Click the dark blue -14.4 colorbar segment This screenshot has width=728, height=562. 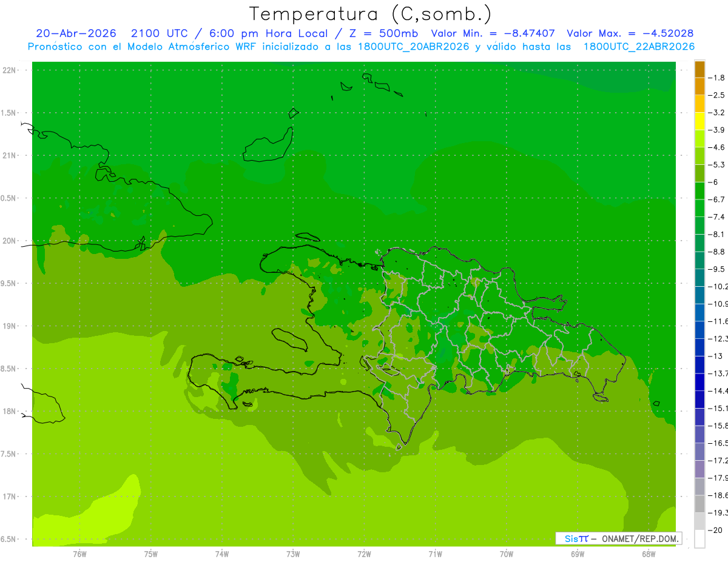point(699,383)
